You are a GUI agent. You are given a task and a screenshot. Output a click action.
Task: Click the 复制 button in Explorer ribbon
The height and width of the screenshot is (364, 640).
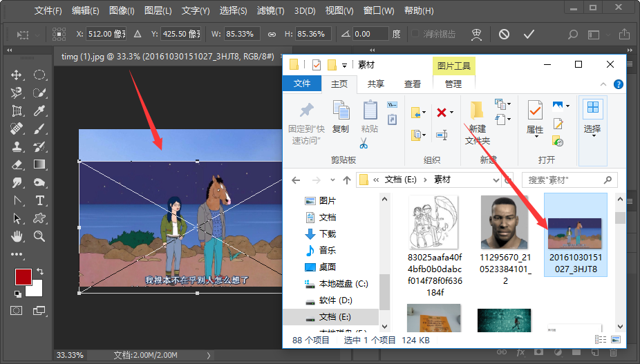[341, 117]
